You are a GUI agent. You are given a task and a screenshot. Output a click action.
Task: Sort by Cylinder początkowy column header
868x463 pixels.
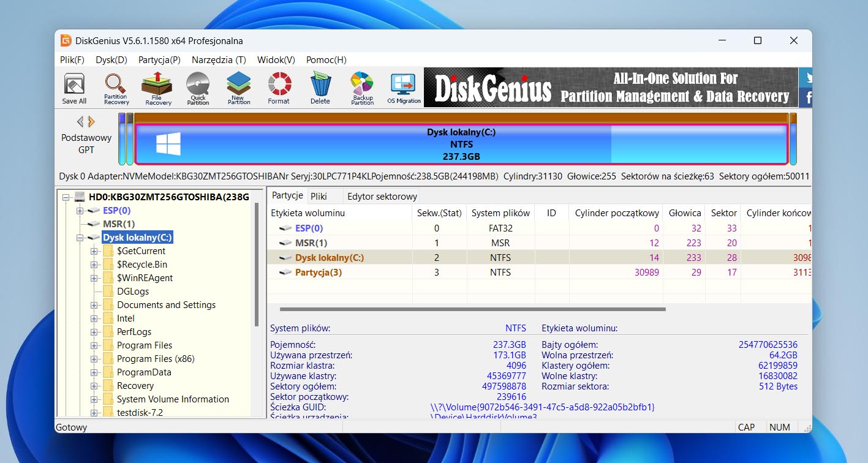pyautogui.click(x=616, y=213)
